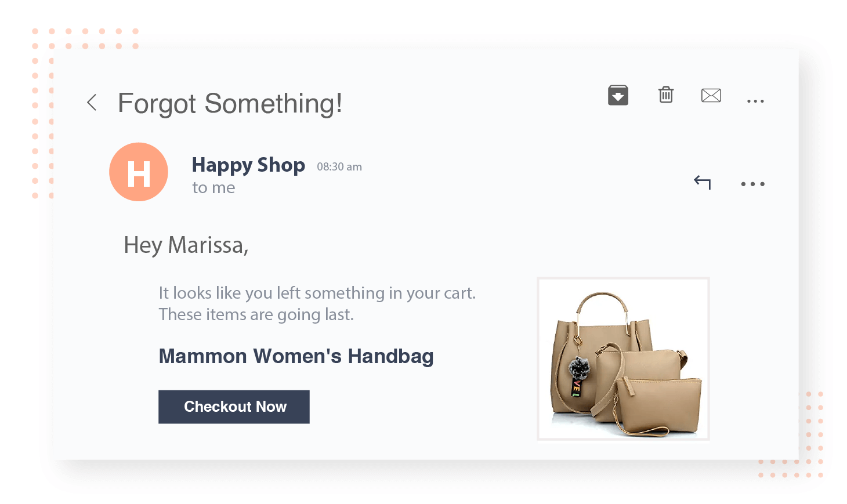The width and height of the screenshot is (847, 504).
Task: Expand recipient details via "to me"
Action: (x=213, y=187)
